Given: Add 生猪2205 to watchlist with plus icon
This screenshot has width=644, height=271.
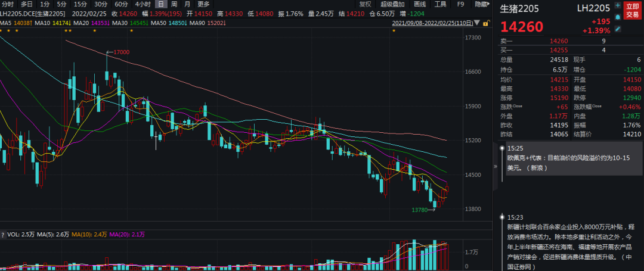Looking at the screenshot, I should coord(618,6).
